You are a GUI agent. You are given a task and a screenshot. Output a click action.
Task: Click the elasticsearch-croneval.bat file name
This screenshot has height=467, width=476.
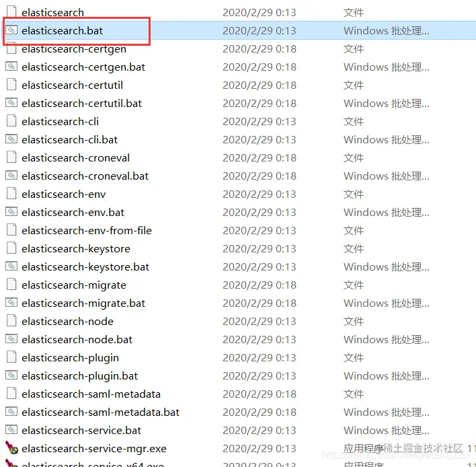(x=85, y=176)
